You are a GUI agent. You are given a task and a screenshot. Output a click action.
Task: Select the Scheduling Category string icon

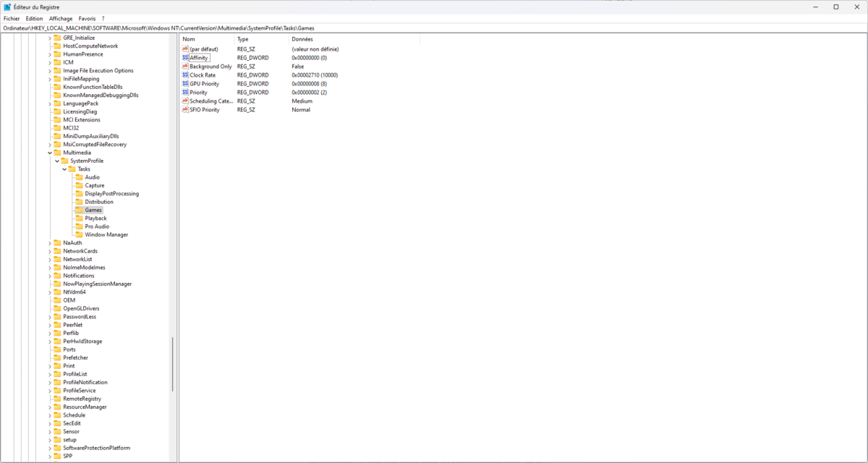pyautogui.click(x=185, y=101)
